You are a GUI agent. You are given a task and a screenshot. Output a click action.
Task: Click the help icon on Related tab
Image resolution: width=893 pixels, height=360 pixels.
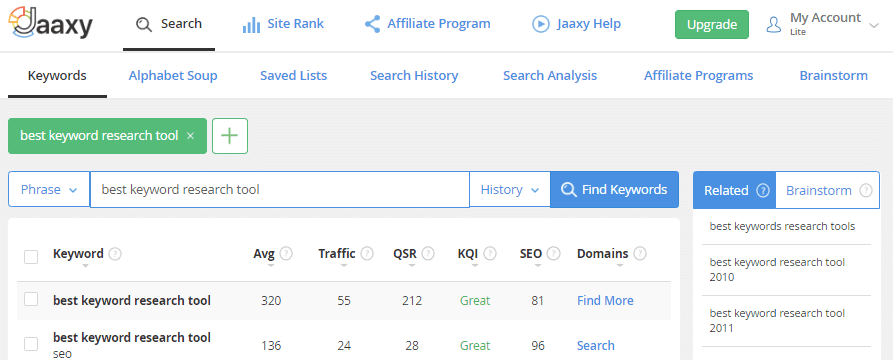click(763, 191)
